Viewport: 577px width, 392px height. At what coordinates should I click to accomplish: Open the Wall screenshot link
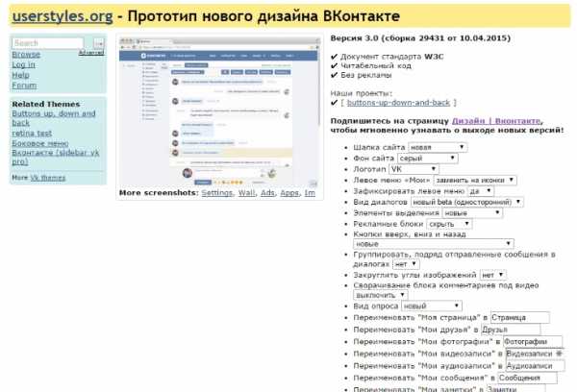[246, 193]
